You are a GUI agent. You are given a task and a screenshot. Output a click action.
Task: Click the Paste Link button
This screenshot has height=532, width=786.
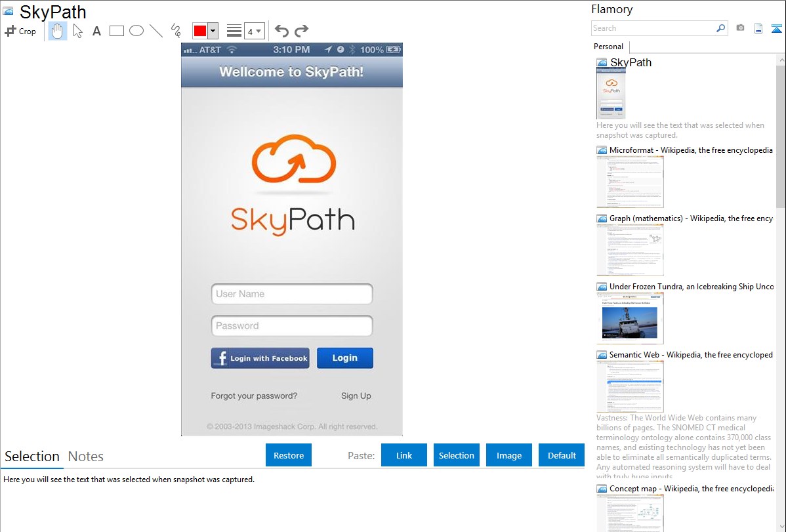tap(404, 455)
